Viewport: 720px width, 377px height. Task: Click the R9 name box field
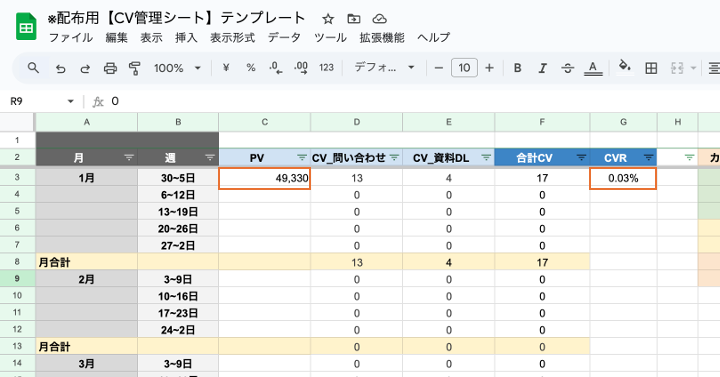pos(41,101)
